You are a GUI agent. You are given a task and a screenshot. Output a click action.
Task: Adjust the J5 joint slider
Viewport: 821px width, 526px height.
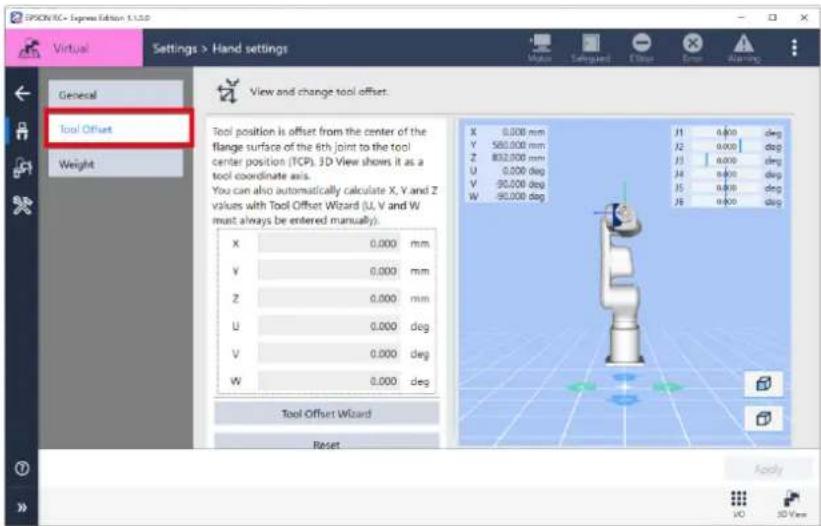[x=726, y=187]
